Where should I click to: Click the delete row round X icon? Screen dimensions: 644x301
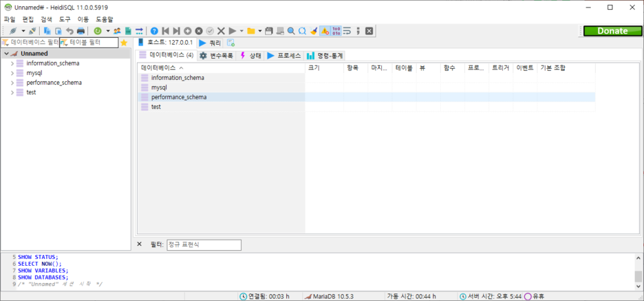point(199,31)
